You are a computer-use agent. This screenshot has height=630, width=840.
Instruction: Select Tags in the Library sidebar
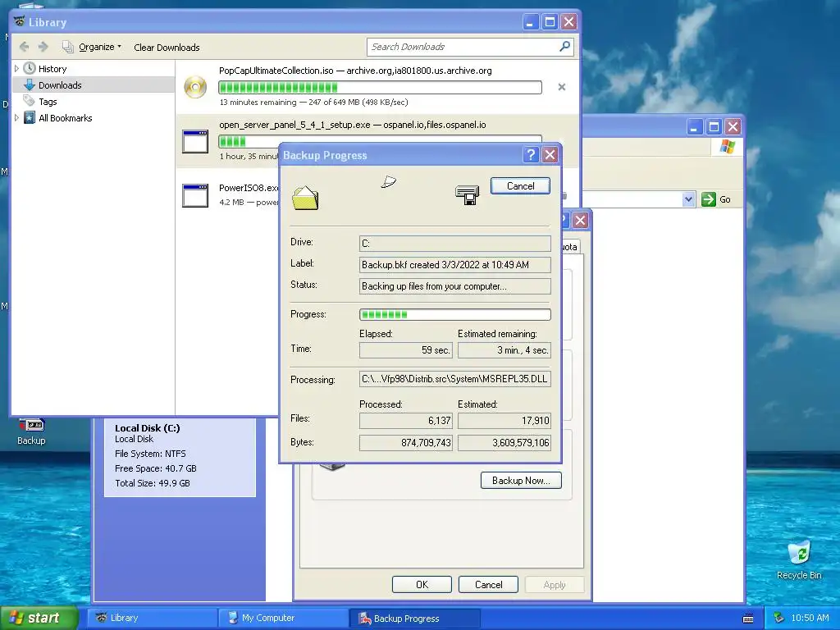point(48,102)
